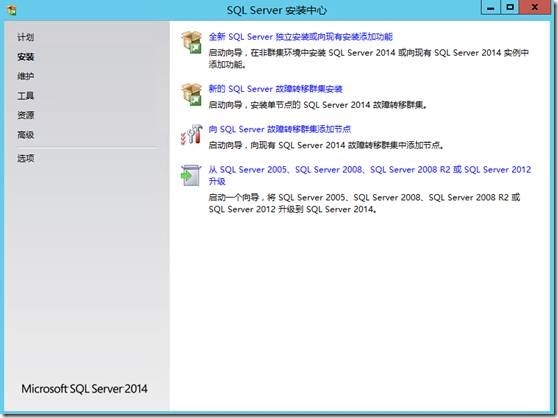Click the SQL Server 安装中心 window title
The width and height of the screenshot is (558, 418).
click(x=277, y=10)
